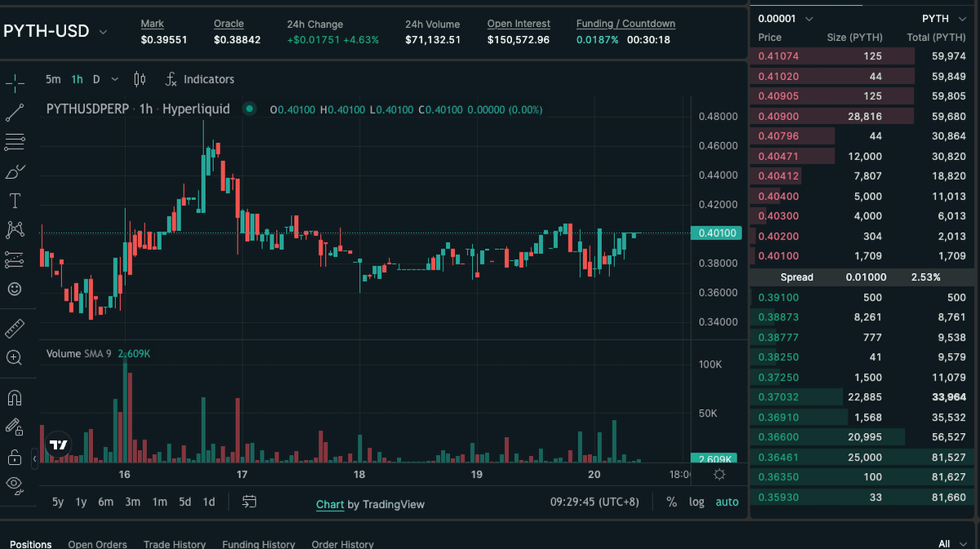Expand the time interval dropdown arrow
This screenshot has width=980, height=549.
point(114,79)
